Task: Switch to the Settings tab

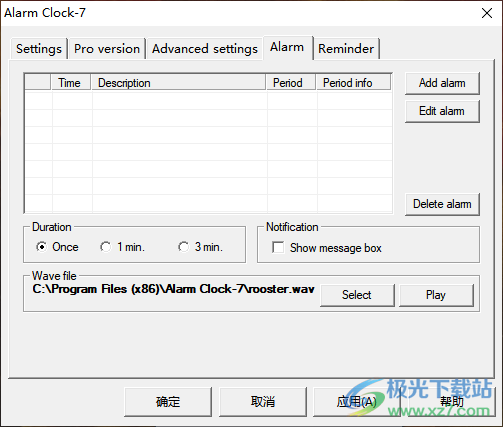Action: click(39, 49)
